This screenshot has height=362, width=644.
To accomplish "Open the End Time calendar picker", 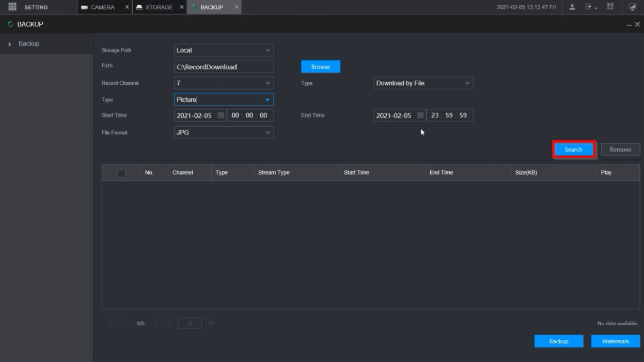I will pyautogui.click(x=420, y=115).
